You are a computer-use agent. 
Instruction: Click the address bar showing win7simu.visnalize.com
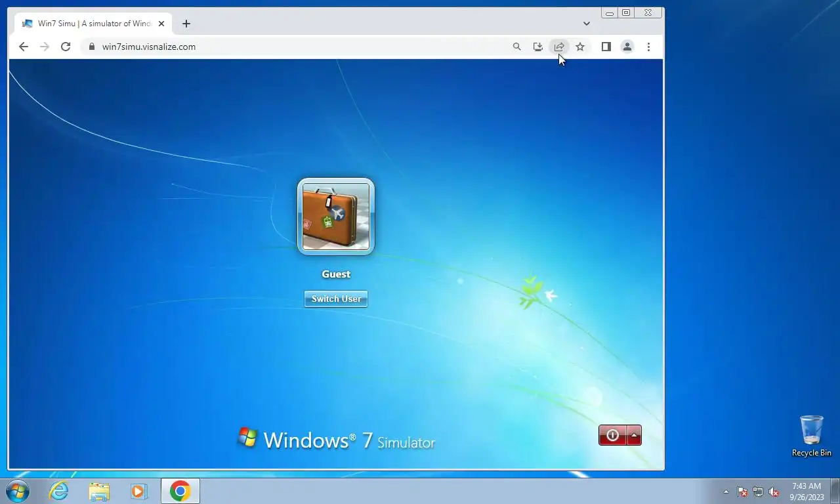point(295,47)
